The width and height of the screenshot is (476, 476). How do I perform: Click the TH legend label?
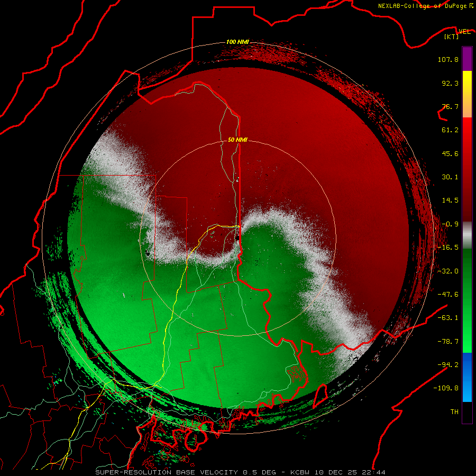[454, 411]
